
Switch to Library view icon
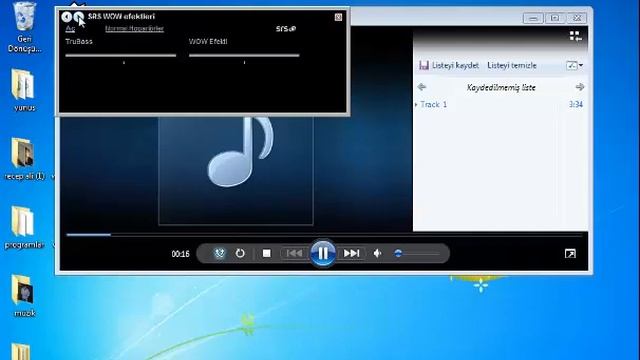coord(576,36)
